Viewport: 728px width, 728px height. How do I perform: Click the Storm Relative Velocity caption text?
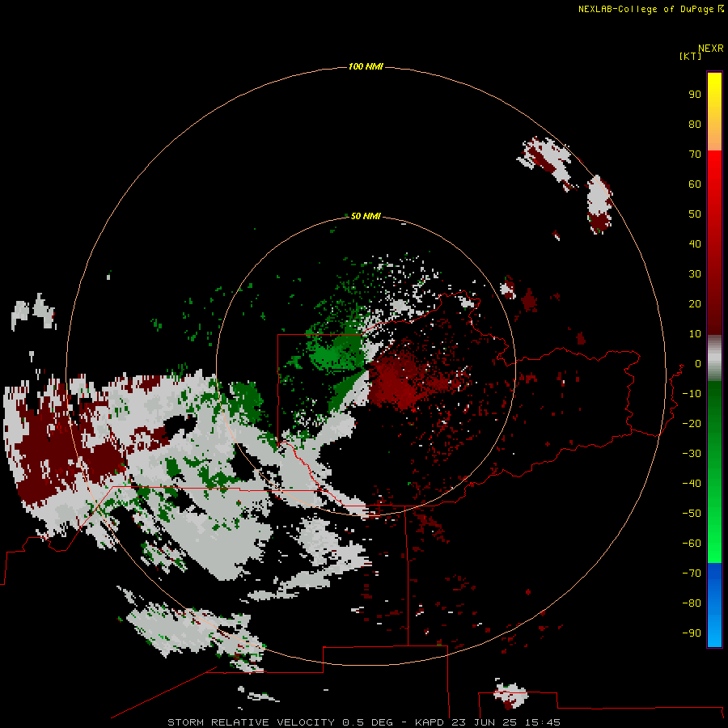[x=363, y=722]
